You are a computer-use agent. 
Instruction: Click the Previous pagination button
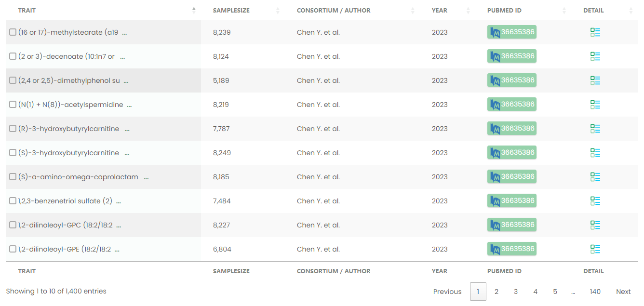pos(447,292)
